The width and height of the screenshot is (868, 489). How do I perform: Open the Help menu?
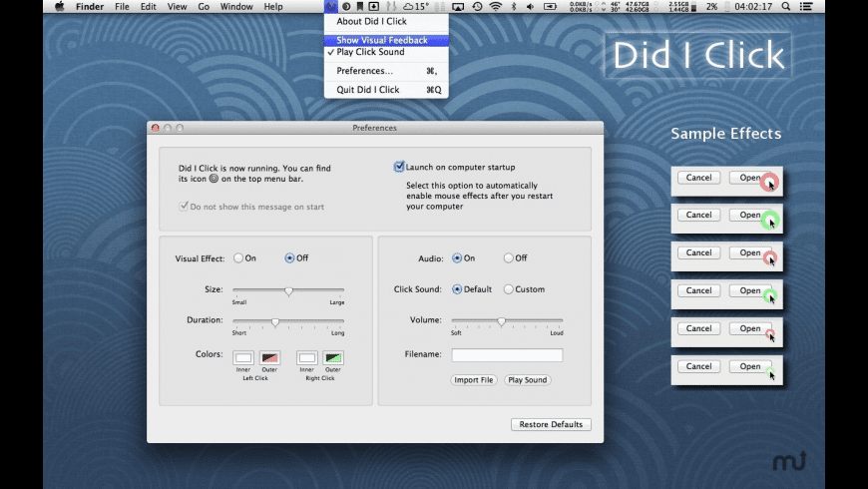(273, 7)
